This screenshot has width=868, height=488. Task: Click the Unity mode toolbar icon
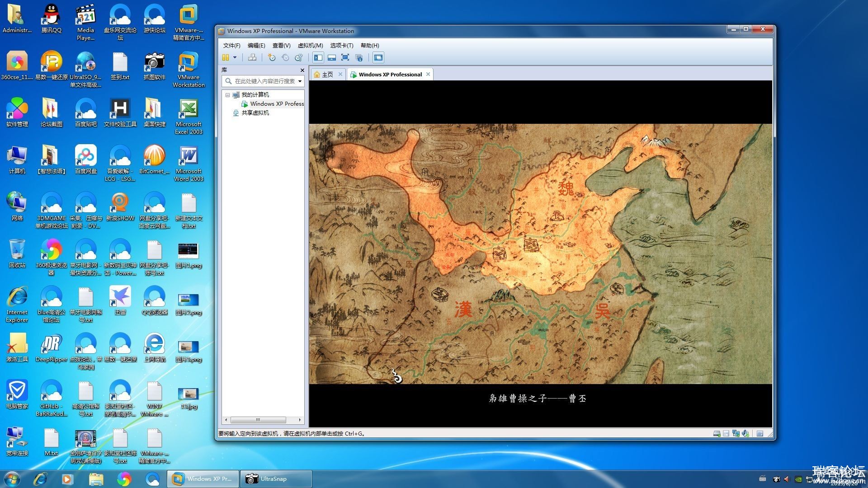click(x=359, y=57)
